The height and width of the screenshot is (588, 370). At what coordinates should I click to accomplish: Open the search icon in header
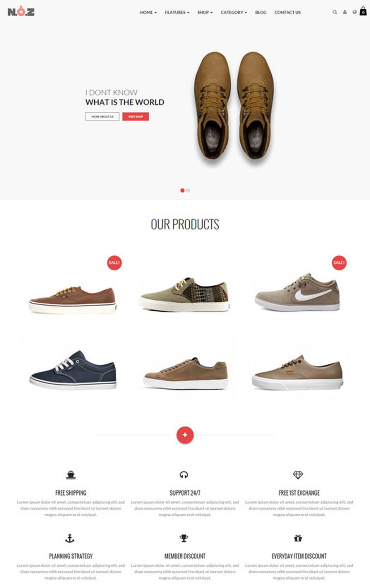tap(335, 12)
